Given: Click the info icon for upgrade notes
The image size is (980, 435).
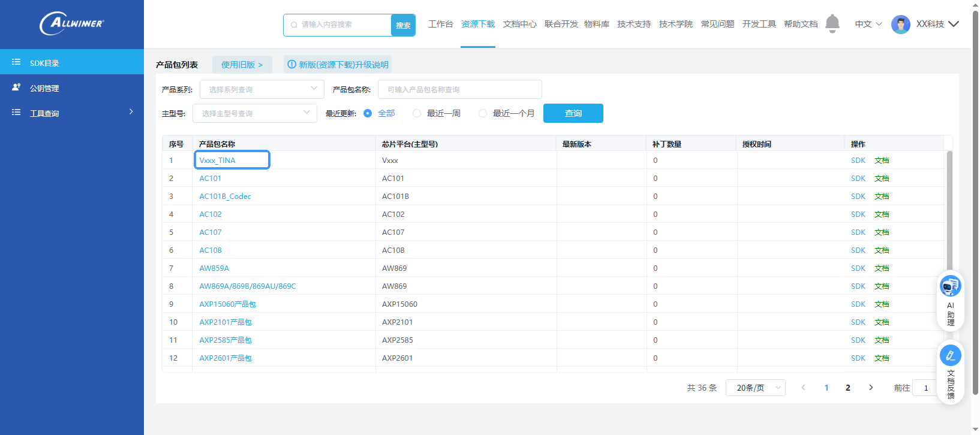Looking at the screenshot, I should tap(291, 65).
